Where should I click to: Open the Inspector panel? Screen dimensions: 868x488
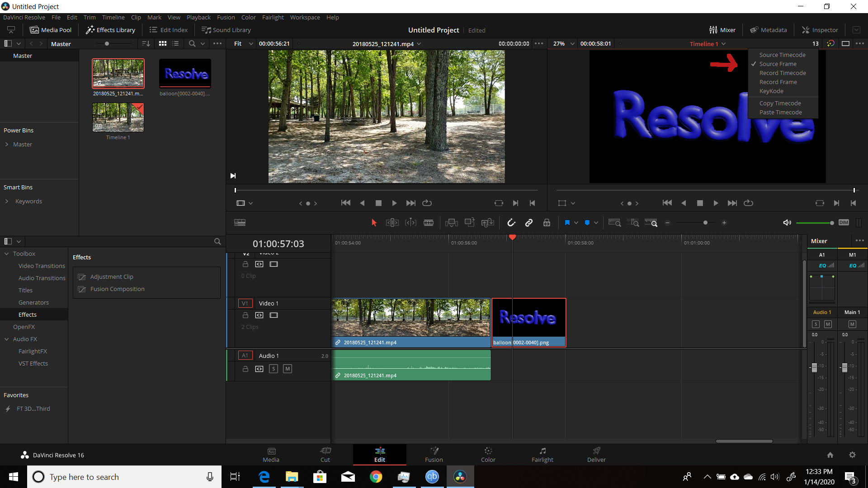(820, 30)
